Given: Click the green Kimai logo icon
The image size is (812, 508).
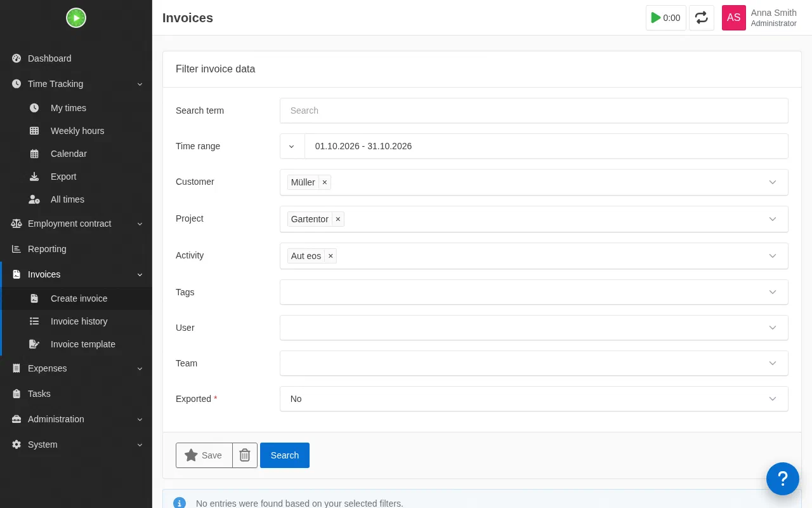Looking at the screenshot, I should pyautogui.click(x=76, y=18).
